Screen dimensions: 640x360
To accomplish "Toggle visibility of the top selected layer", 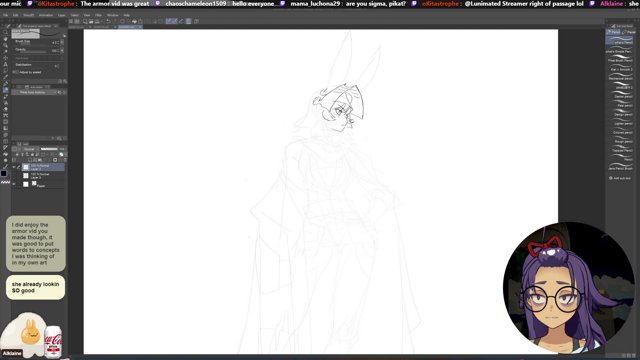I will [x=14, y=167].
